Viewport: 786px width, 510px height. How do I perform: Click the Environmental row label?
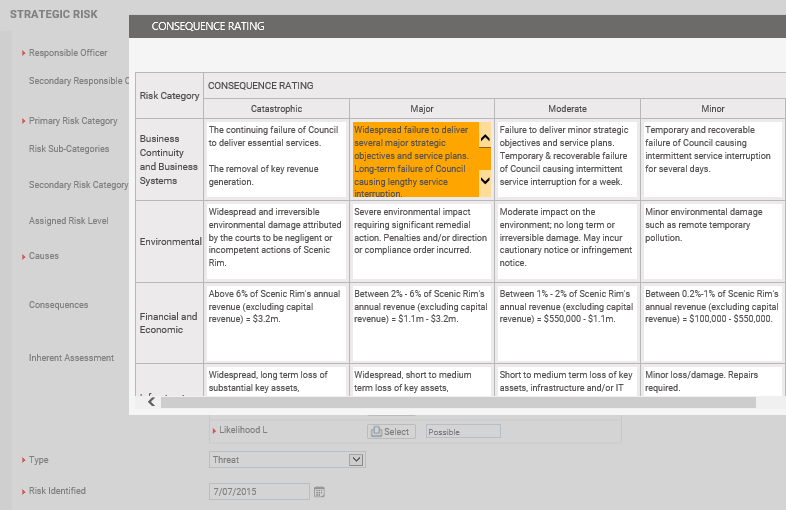(169, 241)
